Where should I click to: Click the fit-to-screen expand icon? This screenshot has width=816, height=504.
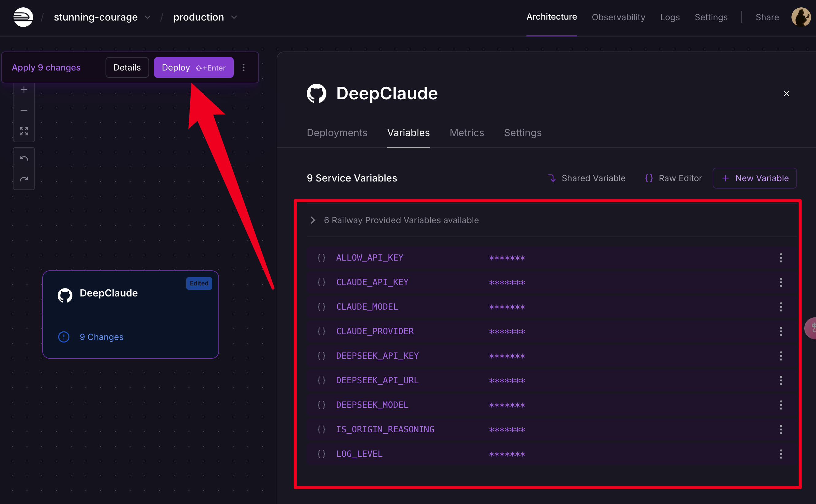pyautogui.click(x=24, y=131)
